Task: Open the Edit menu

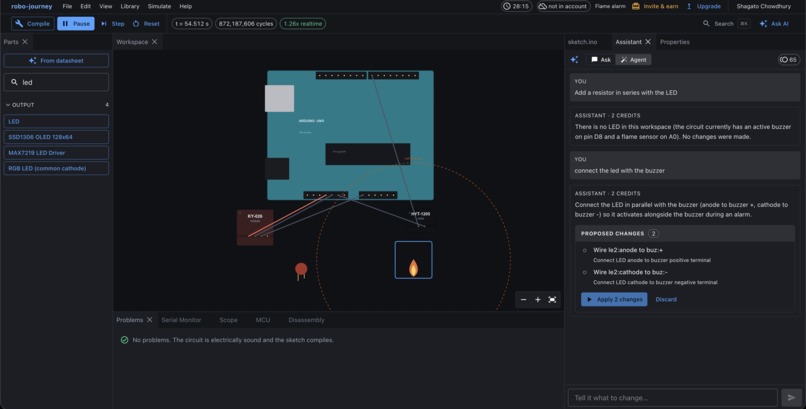Action: click(86, 6)
